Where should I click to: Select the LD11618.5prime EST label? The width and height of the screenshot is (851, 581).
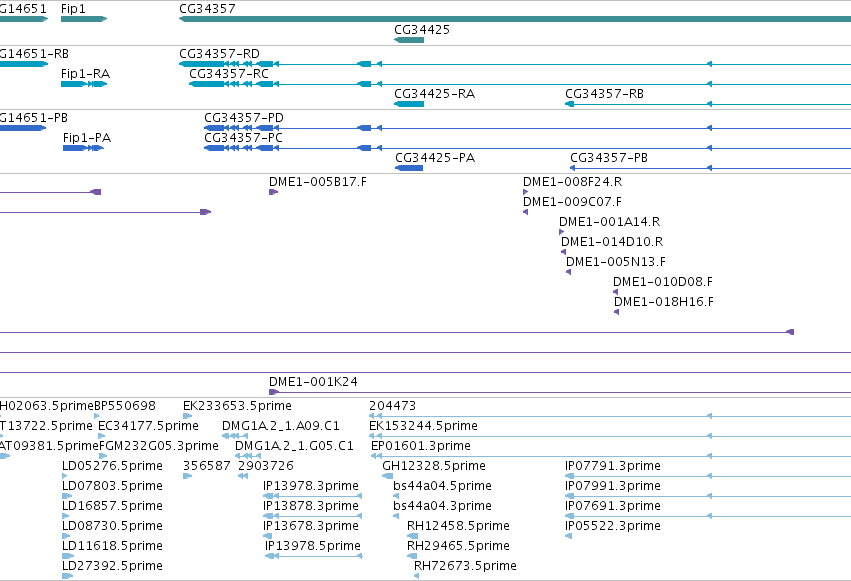112,546
